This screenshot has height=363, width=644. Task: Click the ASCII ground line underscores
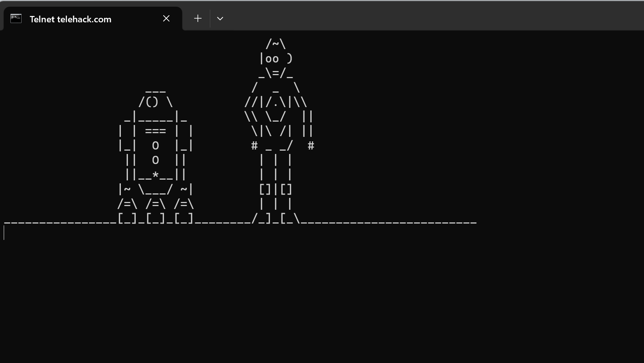(390, 222)
